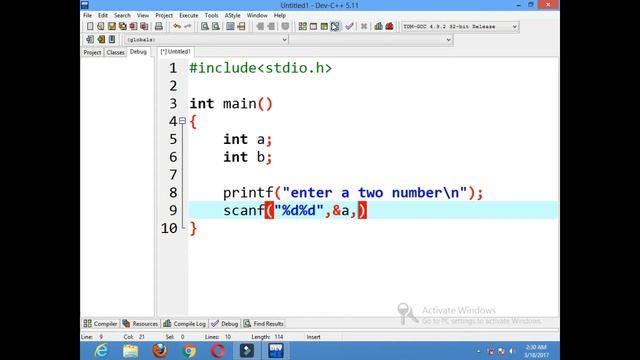Click the Print toolbar icon
Screen dimensions: 640x360
[159, 27]
